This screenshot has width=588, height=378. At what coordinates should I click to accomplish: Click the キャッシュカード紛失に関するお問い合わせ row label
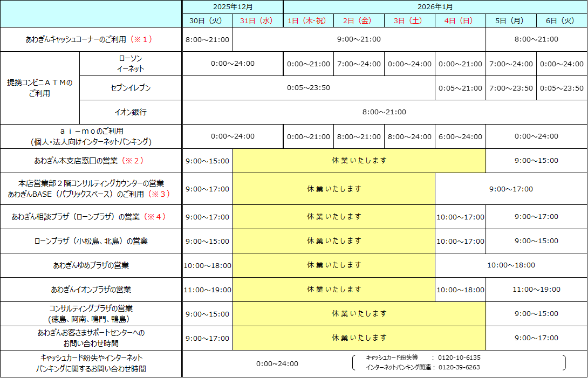tap(91, 363)
